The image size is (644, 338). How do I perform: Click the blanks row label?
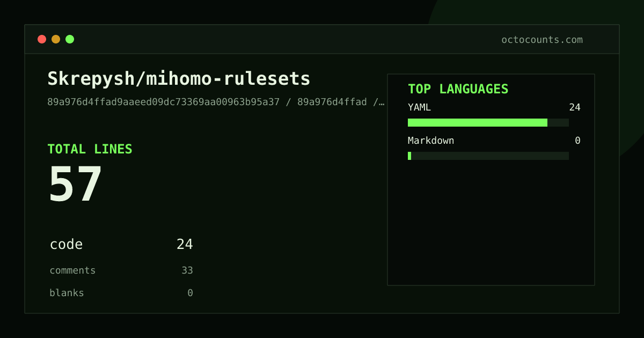(x=67, y=293)
